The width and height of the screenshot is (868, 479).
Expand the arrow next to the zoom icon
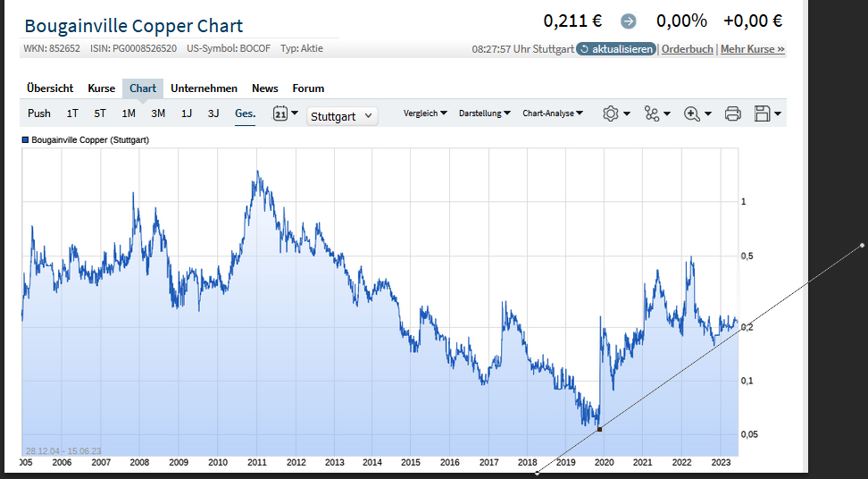pyautogui.click(x=707, y=114)
